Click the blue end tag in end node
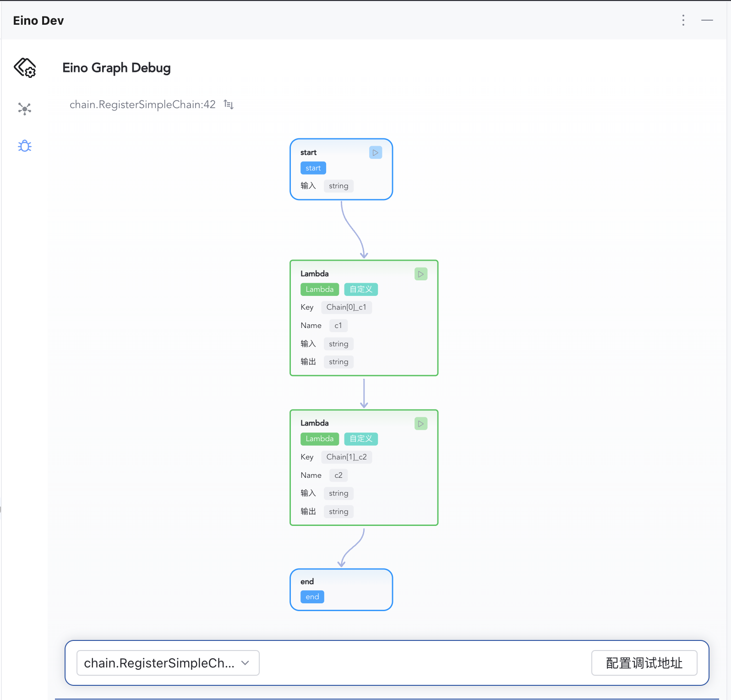This screenshot has width=731, height=700. (x=312, y=597)
